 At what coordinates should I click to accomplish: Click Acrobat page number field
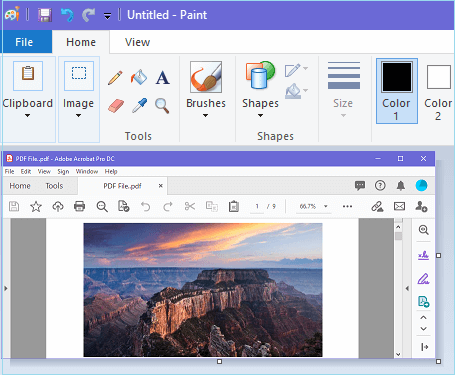pyautogui.click(x=257, y=206)
